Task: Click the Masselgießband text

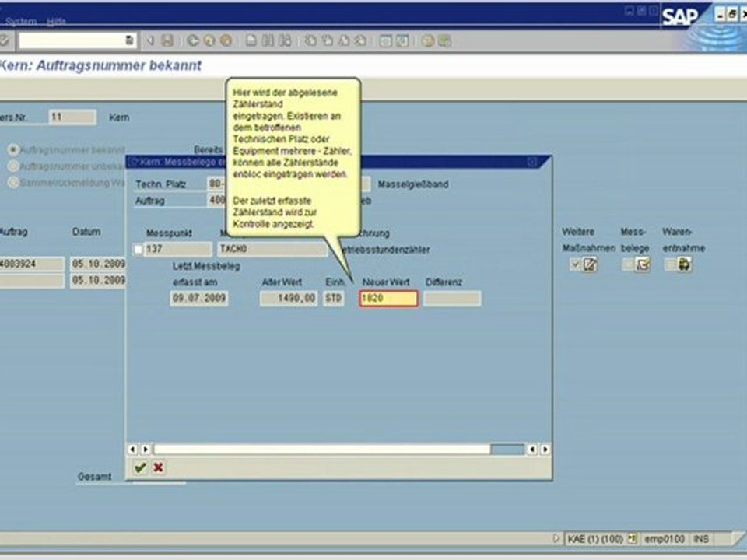Action: pos(413,184)
